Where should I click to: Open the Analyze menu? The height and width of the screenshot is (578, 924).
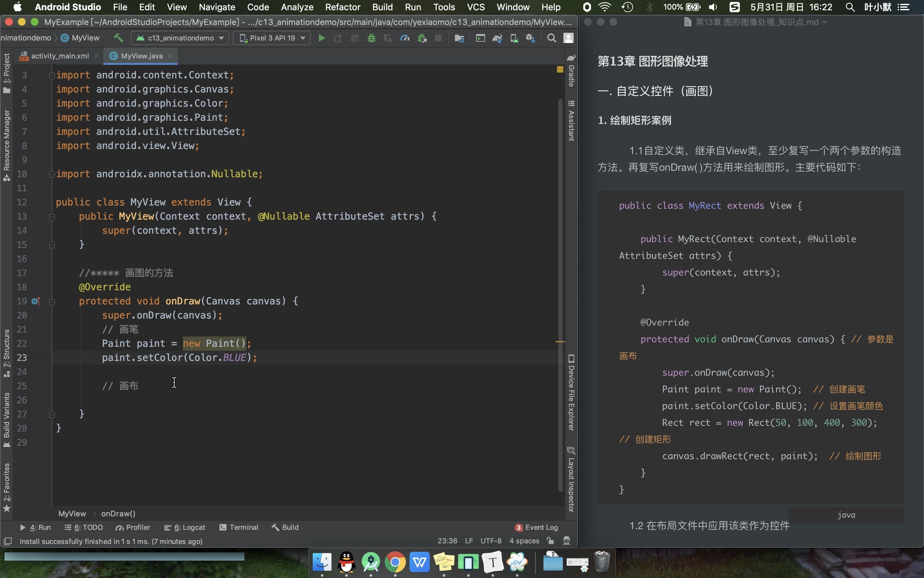pyautogui.click(x=297, y=7)
